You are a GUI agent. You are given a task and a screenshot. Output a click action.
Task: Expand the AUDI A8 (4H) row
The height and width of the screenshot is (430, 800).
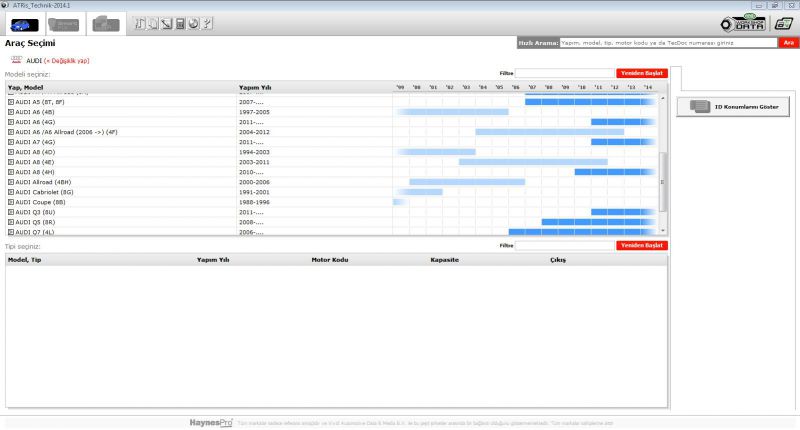pyautogui.click(x=11, y=172)
